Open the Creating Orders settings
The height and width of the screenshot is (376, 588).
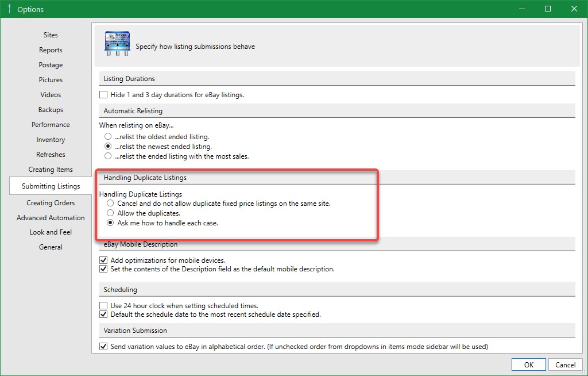[51, 202]
